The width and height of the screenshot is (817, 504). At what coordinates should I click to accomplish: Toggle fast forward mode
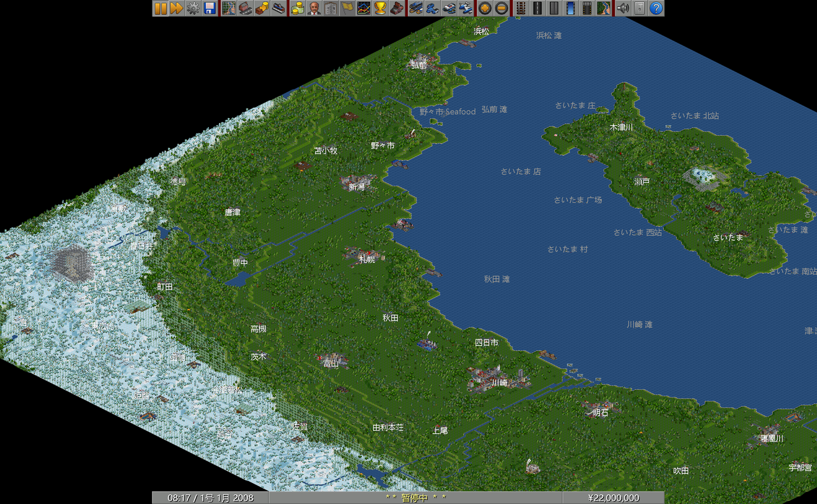(x=176, y=8)
